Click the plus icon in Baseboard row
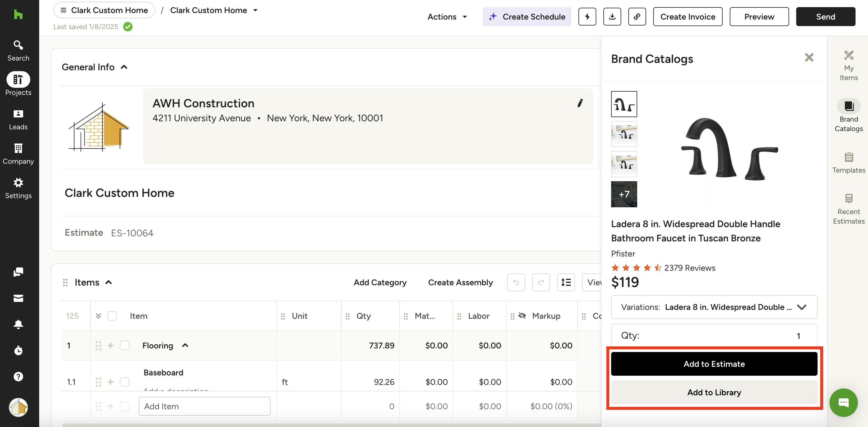This screenshot has width=868, height=427. pos(111,382)
